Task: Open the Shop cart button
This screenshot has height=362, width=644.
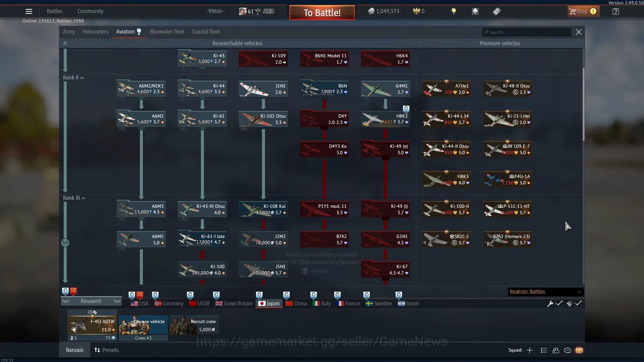Action: point(583,11)
